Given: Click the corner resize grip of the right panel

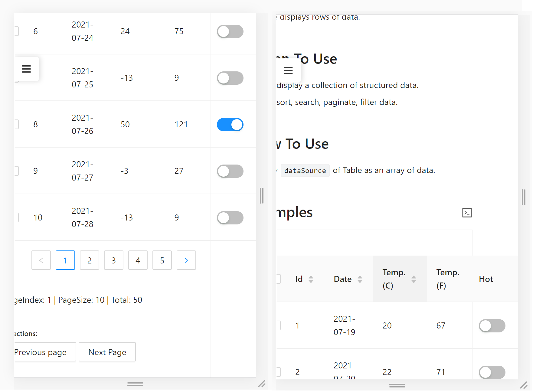Looking at the screenshot, I should [x=524, y=385].
